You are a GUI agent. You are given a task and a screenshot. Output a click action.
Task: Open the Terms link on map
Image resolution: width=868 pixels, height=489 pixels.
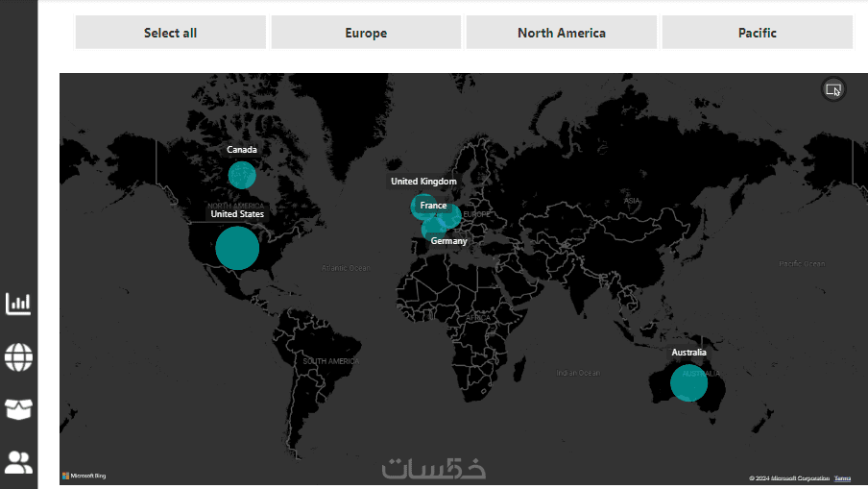click(842, 477)
